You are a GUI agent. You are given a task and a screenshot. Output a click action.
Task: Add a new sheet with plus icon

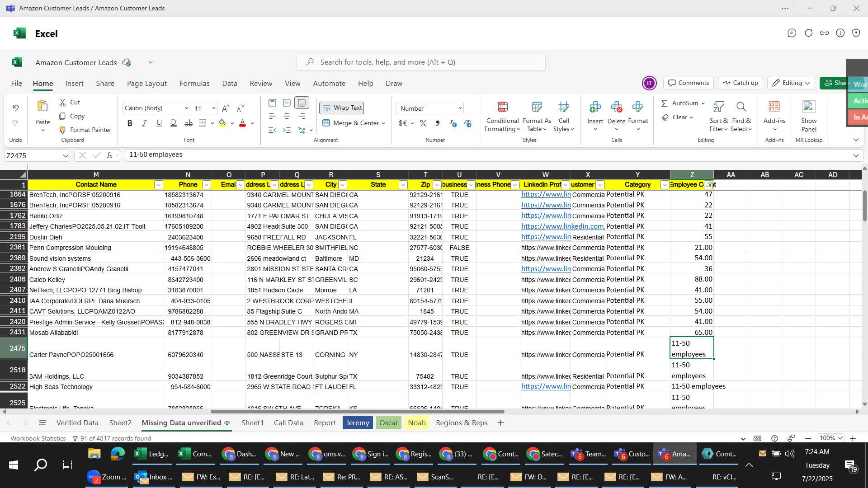tap(500, 423)
